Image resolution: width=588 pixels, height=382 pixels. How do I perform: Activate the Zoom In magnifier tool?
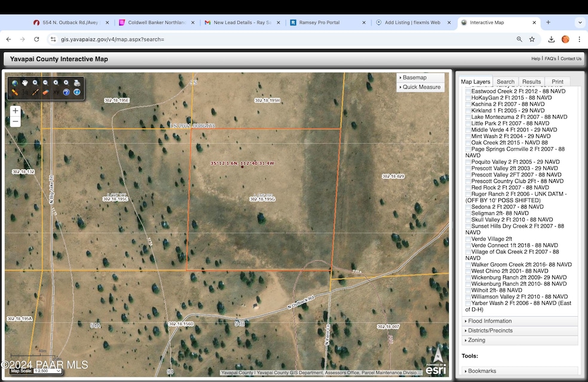(x=35, y=82)
